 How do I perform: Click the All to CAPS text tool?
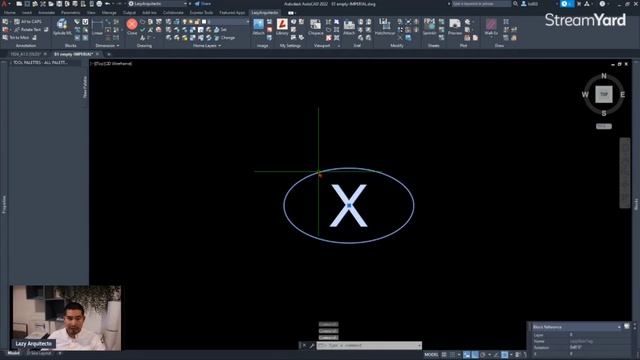tap(28, 21)
